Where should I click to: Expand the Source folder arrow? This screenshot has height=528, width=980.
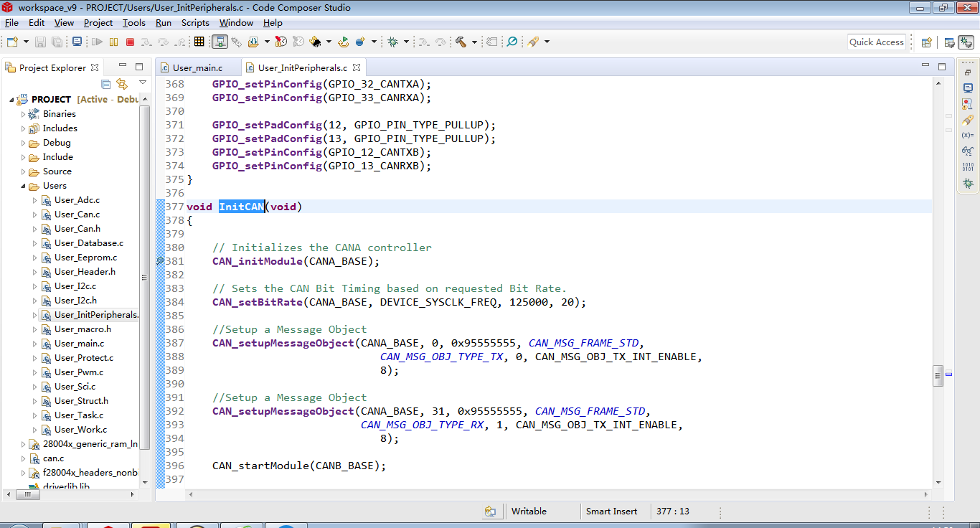tap(23, 171)
